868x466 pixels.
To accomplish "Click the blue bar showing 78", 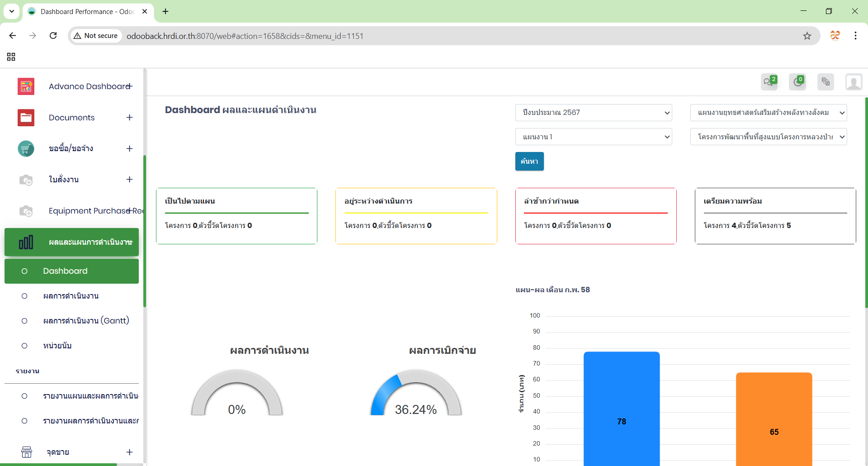I will tap(621, 407).
